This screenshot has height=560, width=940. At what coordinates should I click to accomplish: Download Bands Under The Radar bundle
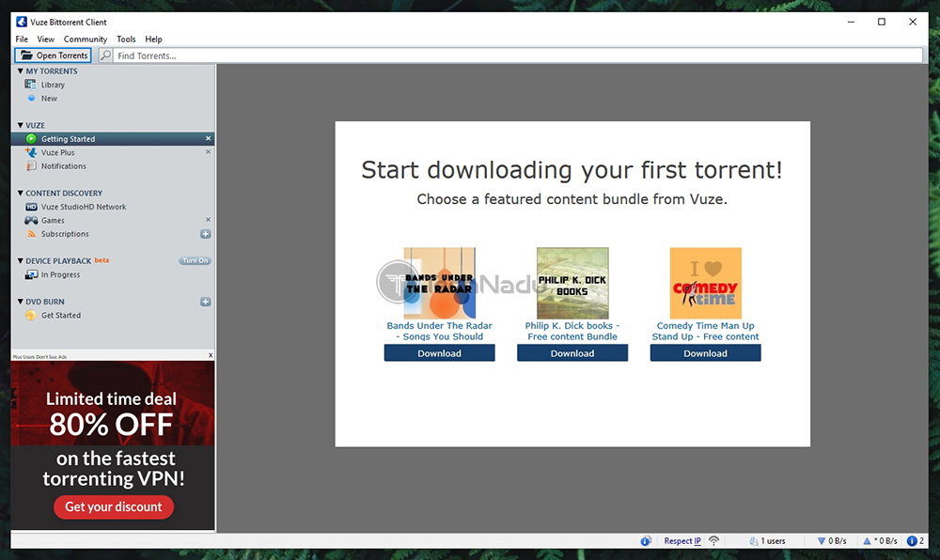click(x=439, y=352)
